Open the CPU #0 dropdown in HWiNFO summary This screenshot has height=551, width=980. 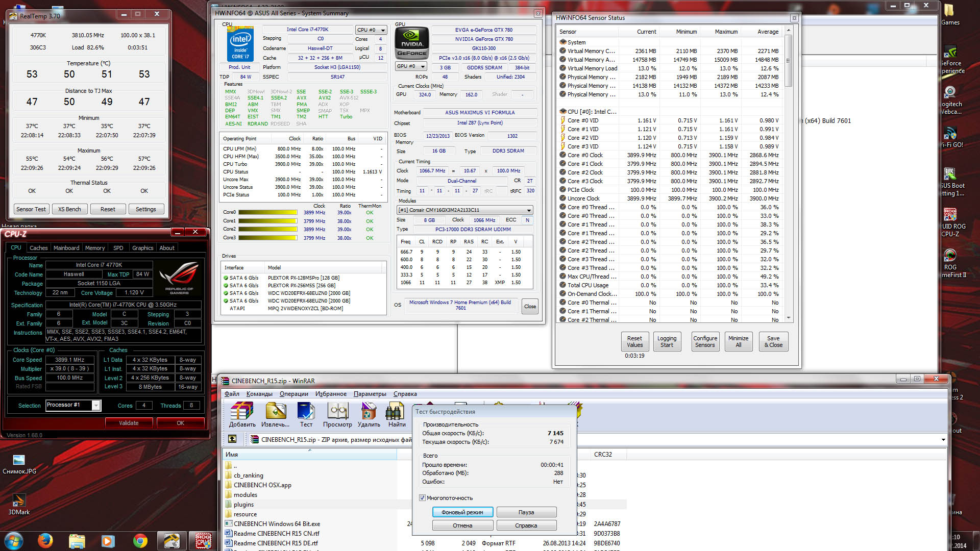(x=371, y=30)
